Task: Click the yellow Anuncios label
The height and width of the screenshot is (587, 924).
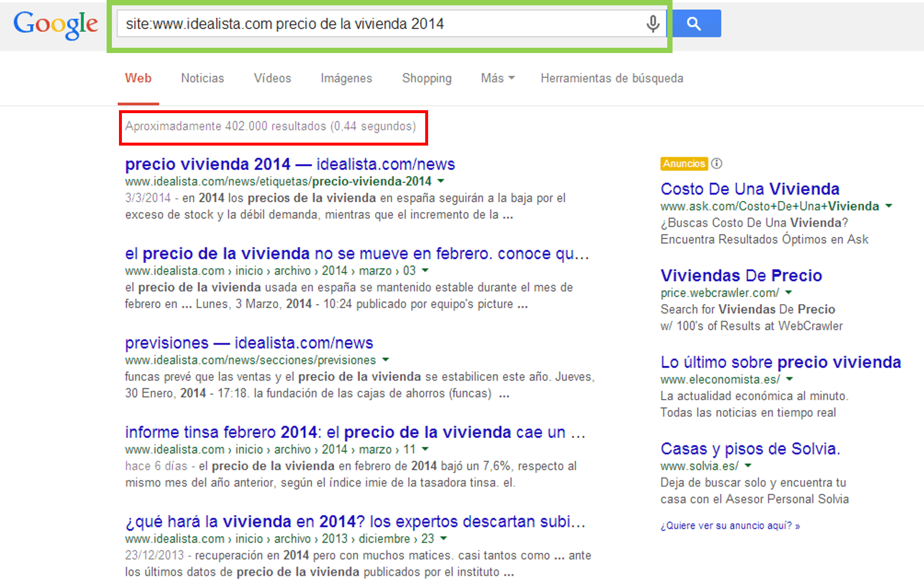Action: click(684, 164)
